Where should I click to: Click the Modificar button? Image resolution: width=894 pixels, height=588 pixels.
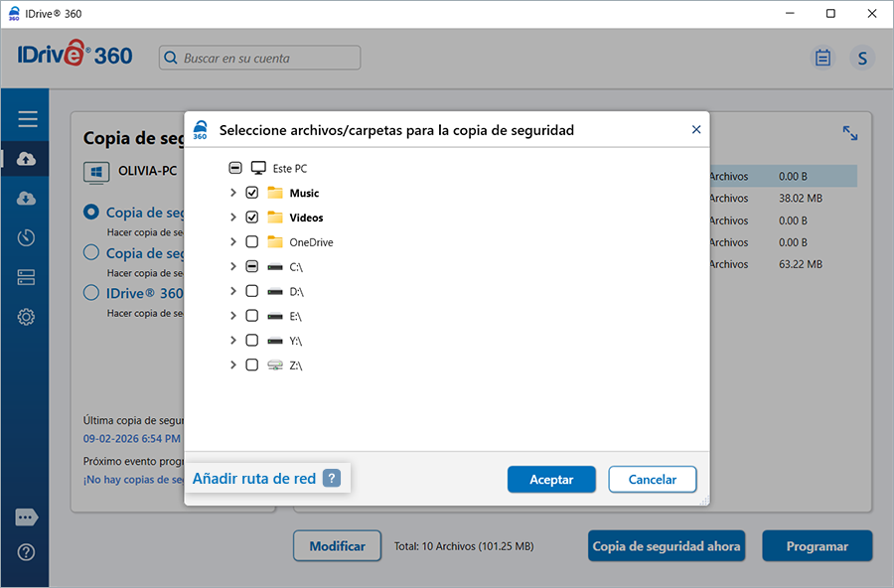337,546
